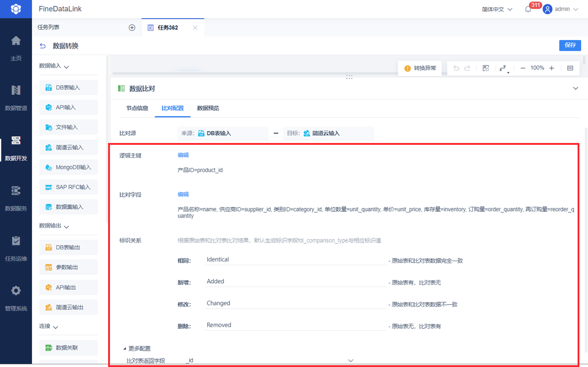Select the SAP RFC输入 operator

pos(68,187)
